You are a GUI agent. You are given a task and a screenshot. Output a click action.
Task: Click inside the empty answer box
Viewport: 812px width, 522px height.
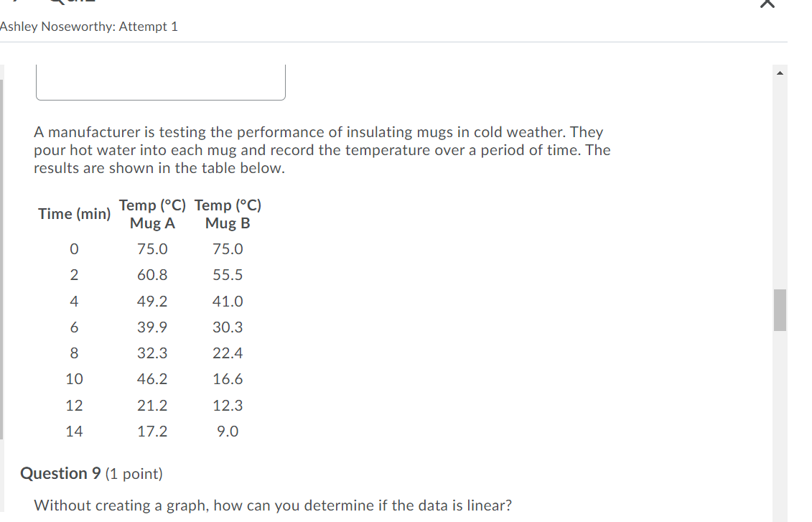[x=159, y=81]
